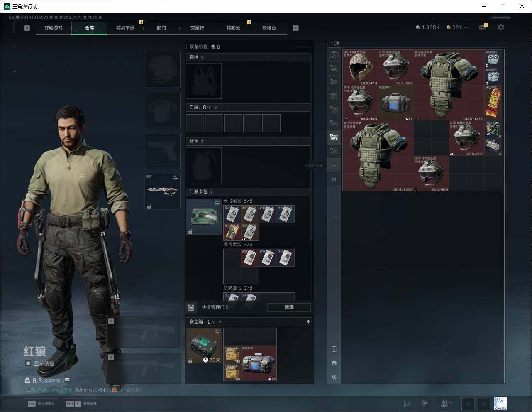Open the 特战干员 tab
The height and width of the screenshot is (412, 532).
pos(125,28)
